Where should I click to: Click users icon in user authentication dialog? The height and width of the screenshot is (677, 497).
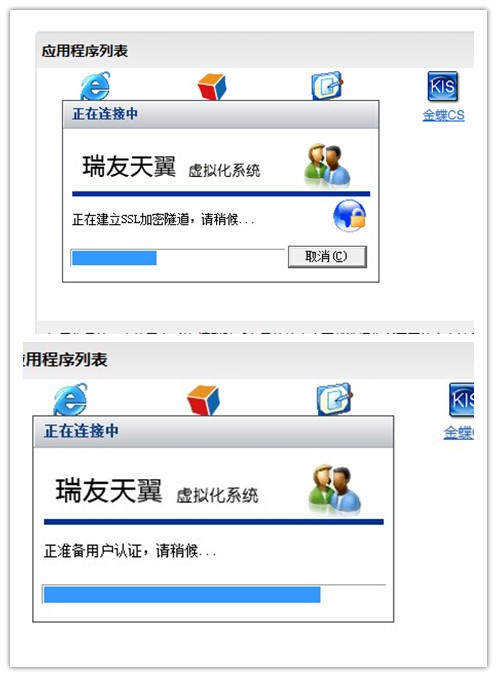[335, 490]
